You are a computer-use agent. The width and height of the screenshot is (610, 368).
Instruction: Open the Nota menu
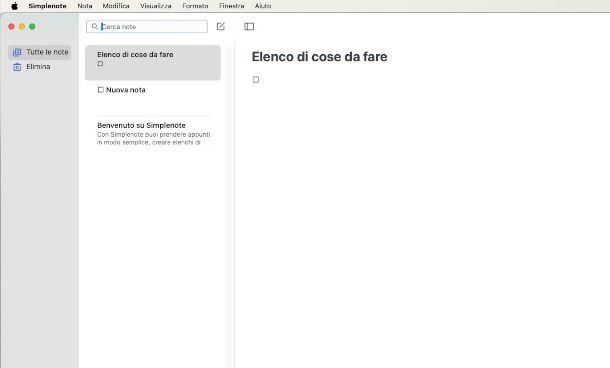[85, 6]
